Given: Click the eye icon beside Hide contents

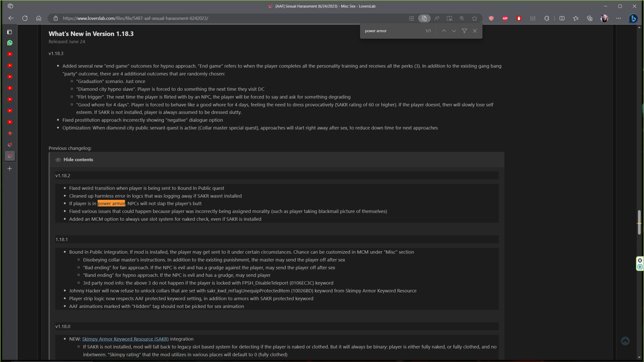Looking at the screenshot, I should pyautogui.click(x=58, y=160).
